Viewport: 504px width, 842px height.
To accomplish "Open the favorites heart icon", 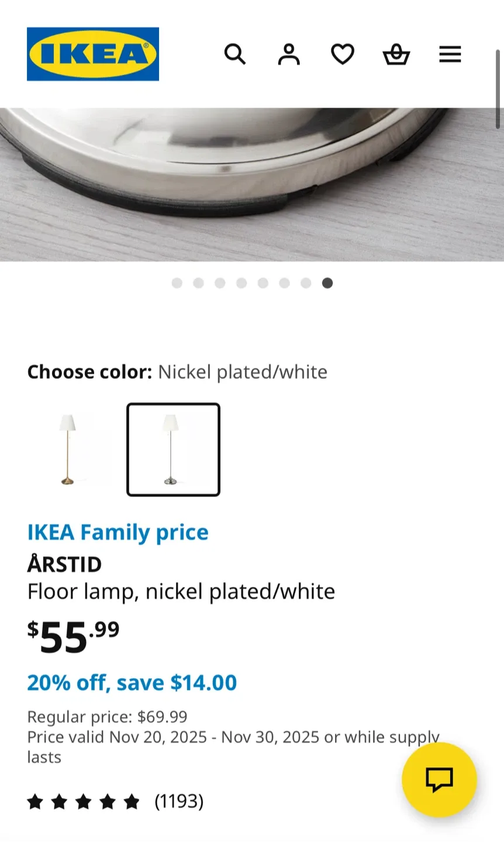I will coord(343,54).
